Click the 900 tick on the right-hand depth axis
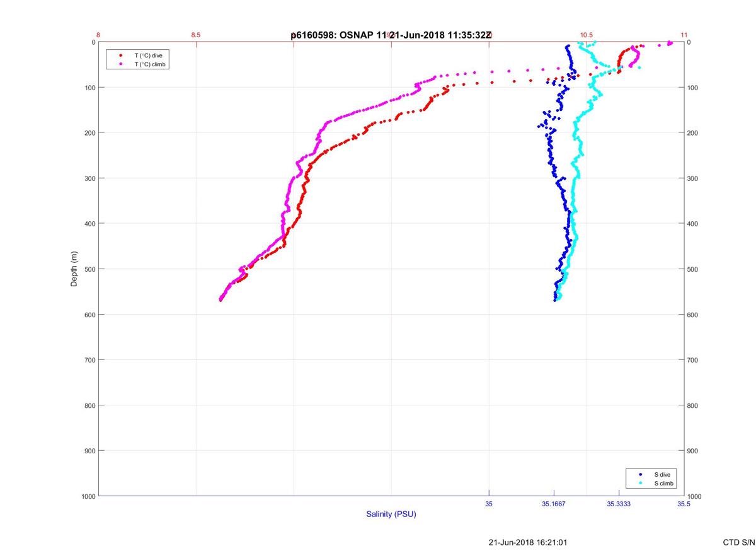This screenshot has width=756, height=558. (x=693, y=451)
